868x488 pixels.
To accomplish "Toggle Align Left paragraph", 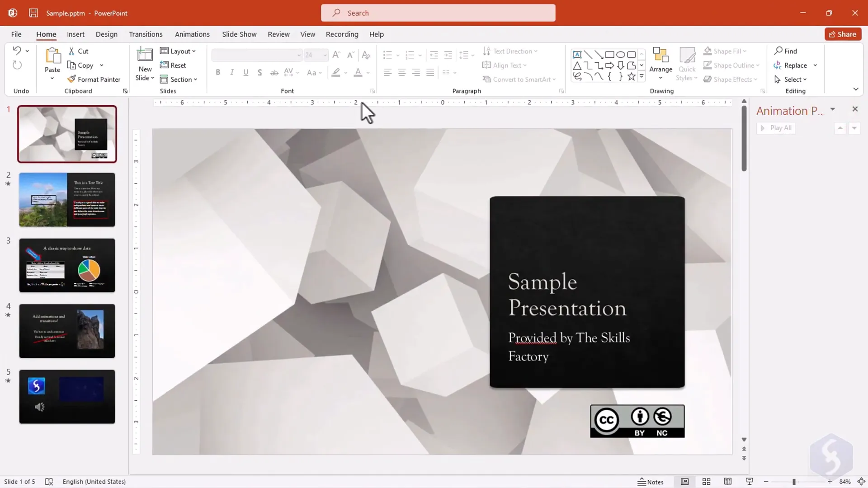I will point(387,72).
